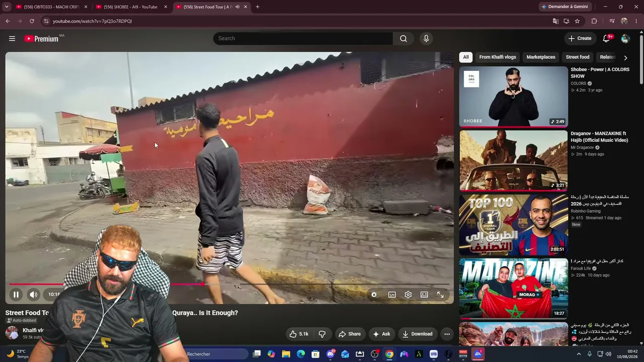Open Discord from the taskbar
The width and height of the screenshot is (644, 362).
pos(331,354)
